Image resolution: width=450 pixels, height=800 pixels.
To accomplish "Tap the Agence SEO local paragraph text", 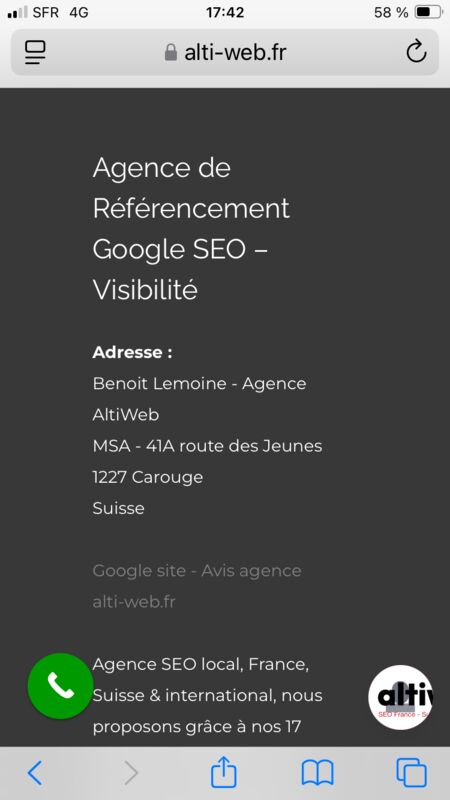I will click(x=207, y=695).
